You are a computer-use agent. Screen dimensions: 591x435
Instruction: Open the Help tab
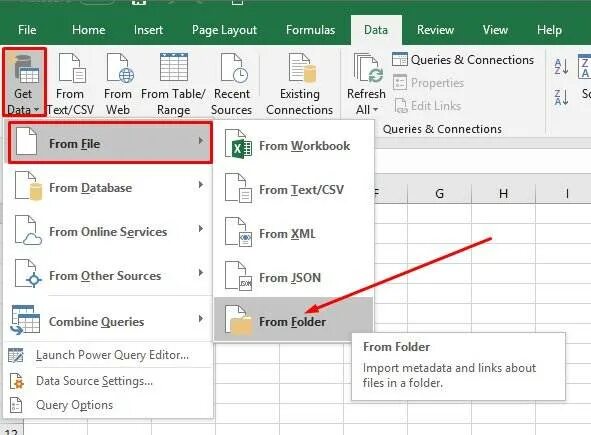pos(549,30)
